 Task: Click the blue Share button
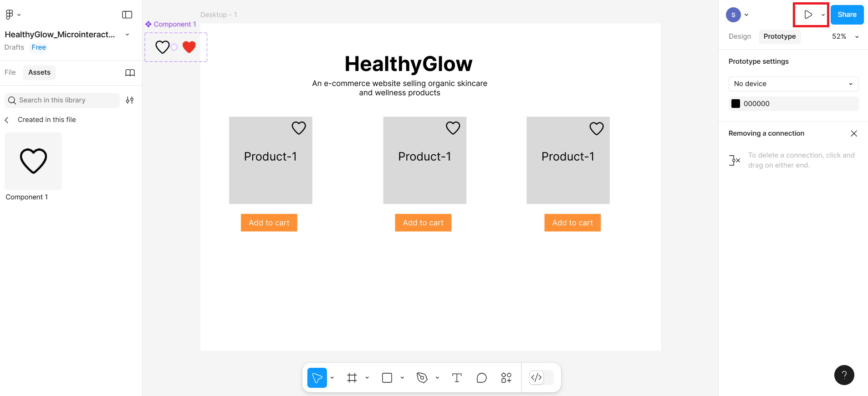pyautogui.click(x=847, y=15)
